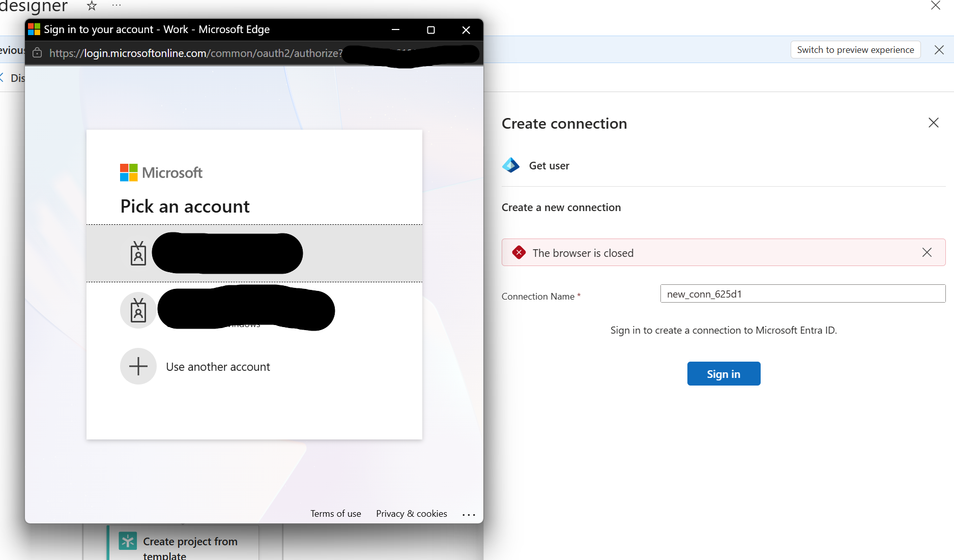The width and height of the screenshot is (954, 560).
Task: View site info lock icon in address bar
Action: 37,53
